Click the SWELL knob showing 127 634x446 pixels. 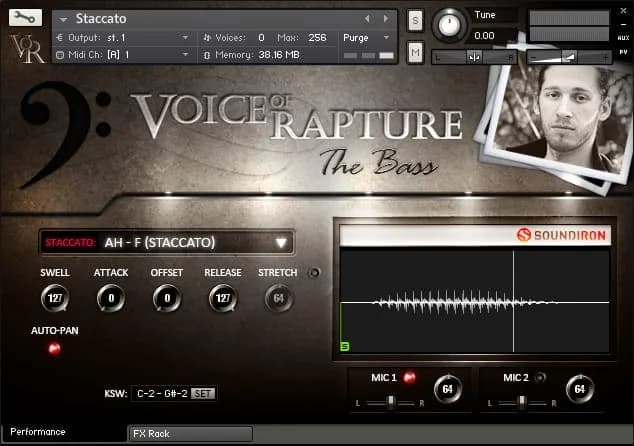pyautogui.click(x=55, y=298)
